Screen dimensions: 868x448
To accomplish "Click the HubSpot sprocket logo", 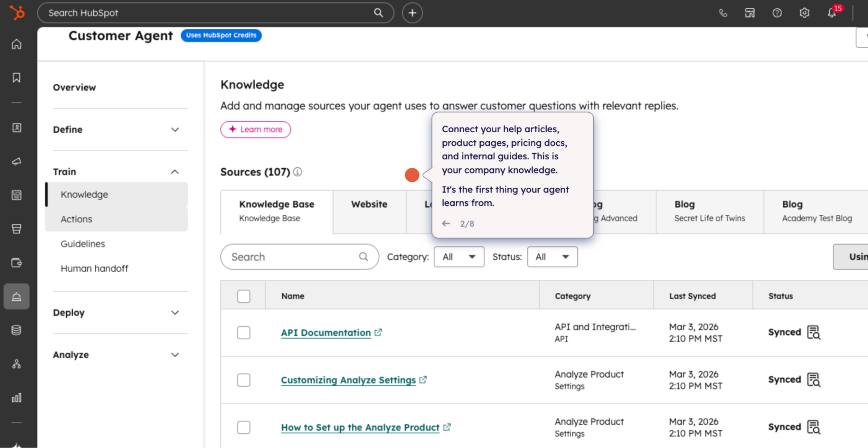I will coord(17,13).
